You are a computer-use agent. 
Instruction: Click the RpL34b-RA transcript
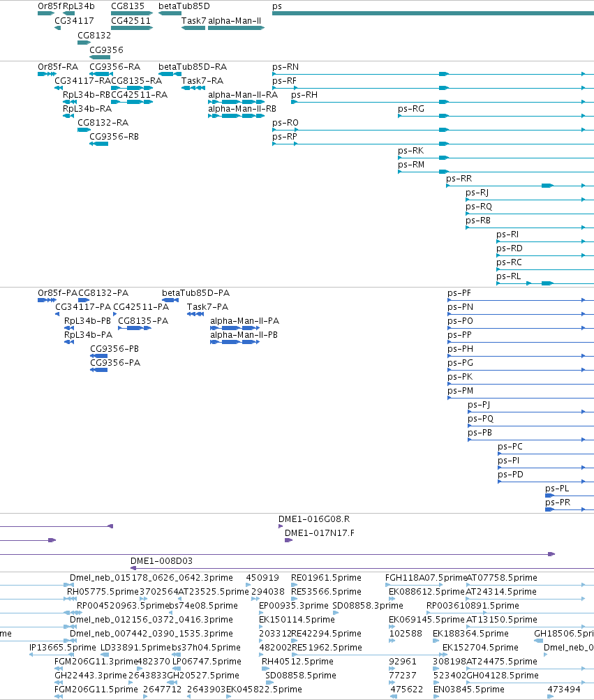point(70,116)
